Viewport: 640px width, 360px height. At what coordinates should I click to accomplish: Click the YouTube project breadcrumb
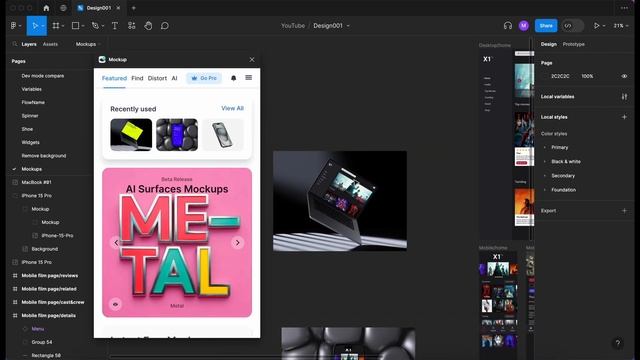(x=293, y=26)
